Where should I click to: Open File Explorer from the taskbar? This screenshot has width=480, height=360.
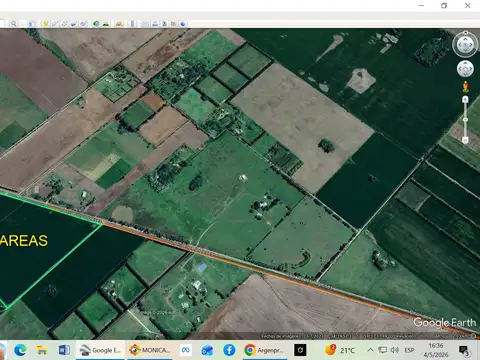coord(42,350)
